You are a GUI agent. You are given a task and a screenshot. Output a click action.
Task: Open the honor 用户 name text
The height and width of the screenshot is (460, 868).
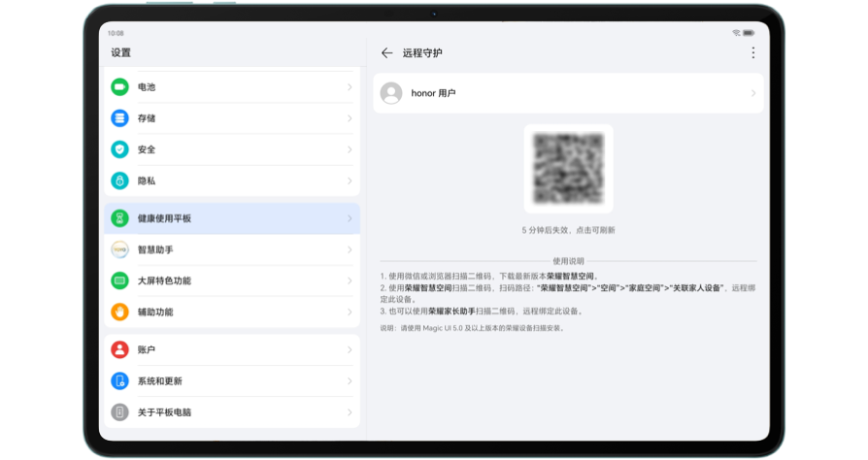pyautogui.click(x=433, y=93)
